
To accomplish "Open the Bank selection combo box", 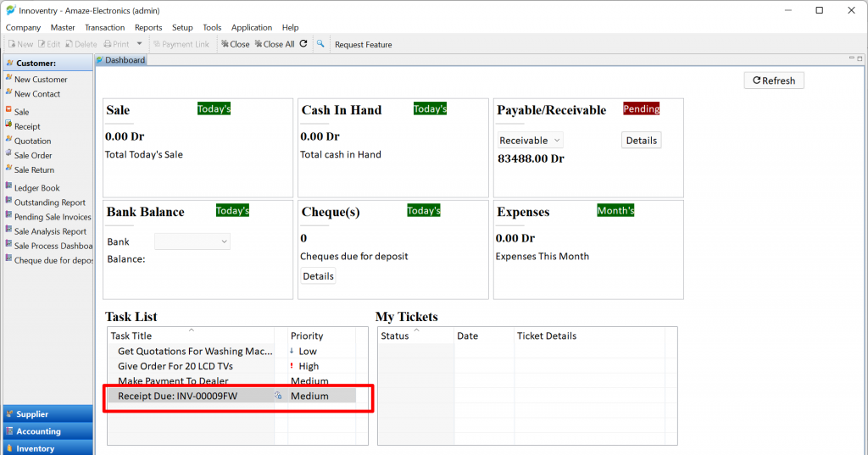I will click(x=192, y=242).
